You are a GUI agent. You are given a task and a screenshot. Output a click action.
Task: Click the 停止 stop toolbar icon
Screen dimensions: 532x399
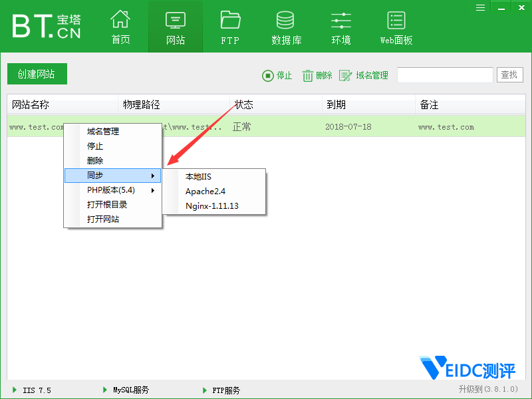[x=268, y=76]
